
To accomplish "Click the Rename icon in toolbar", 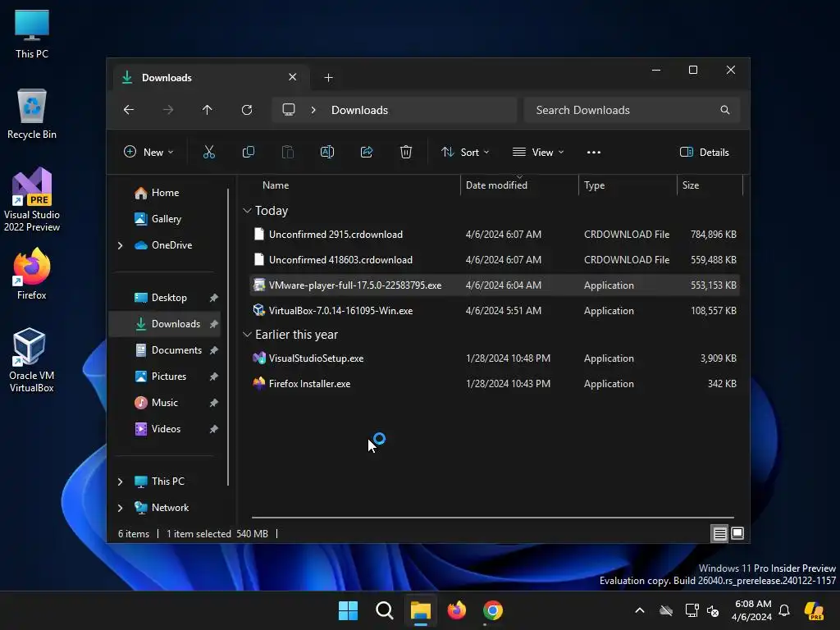I will tap(326, 152).
